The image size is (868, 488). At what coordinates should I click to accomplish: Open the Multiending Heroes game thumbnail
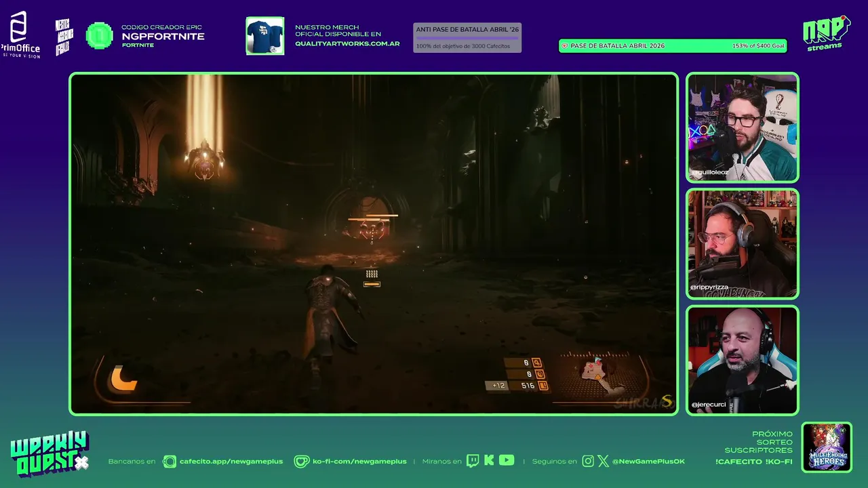click(827, 447)
